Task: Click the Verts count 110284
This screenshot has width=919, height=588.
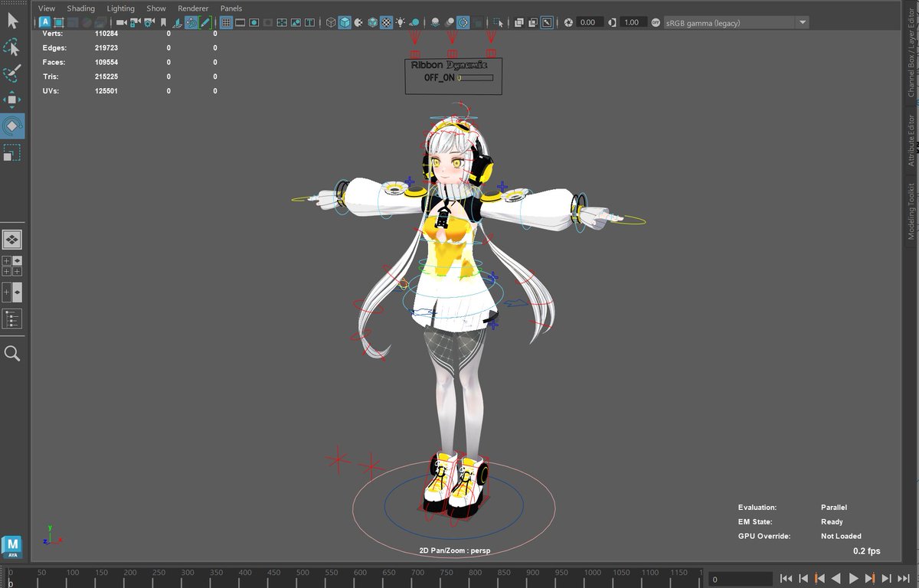Action: point(106,34)
